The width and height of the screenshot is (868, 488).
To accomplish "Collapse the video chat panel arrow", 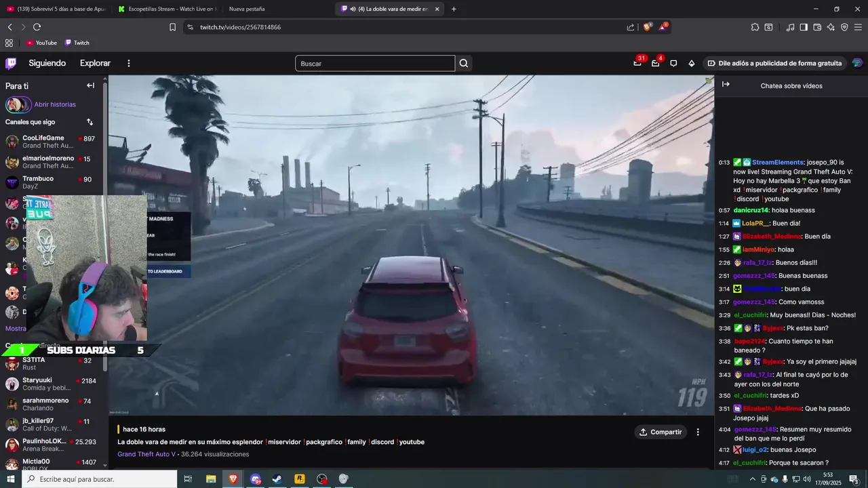I will pos(726,85).
